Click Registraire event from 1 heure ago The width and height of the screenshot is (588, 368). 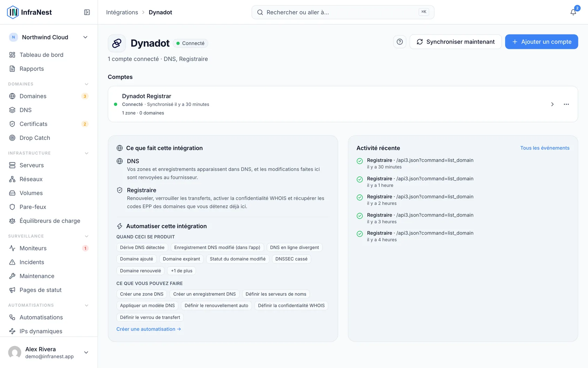[x=463, y=182]
